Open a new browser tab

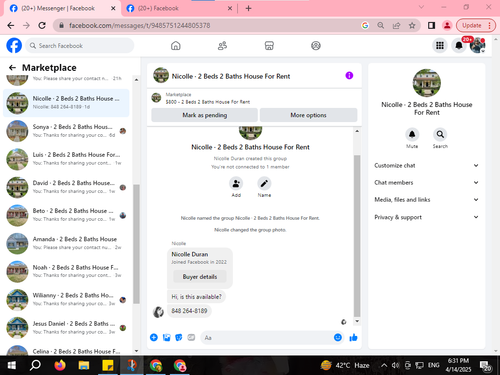(248, 8)
